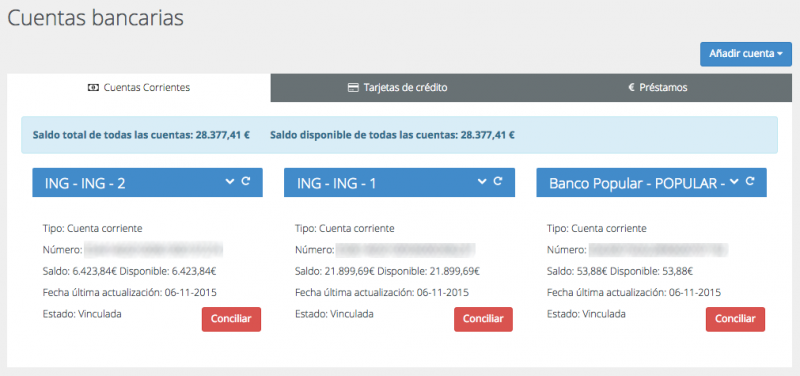Click the cash icon beside Cuentas Corrientes

click(x=93, y=88)
